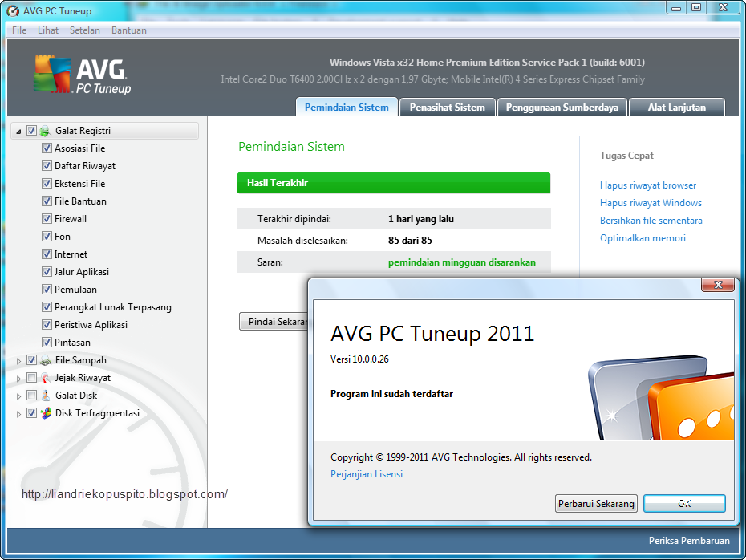The height and width of the screenshot is (560, 746).
Task: Switch to the Alat Lanjutan tab
Action: coord(676,107)
